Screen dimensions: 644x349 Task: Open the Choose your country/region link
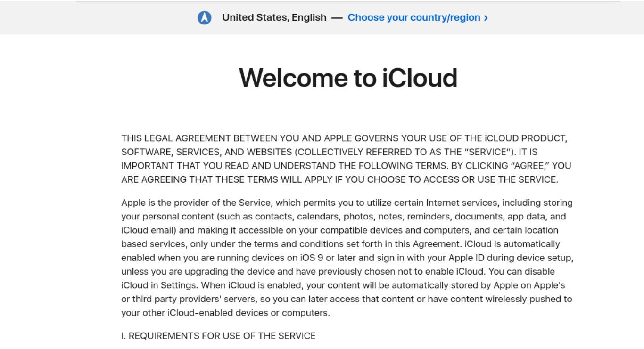418,18
